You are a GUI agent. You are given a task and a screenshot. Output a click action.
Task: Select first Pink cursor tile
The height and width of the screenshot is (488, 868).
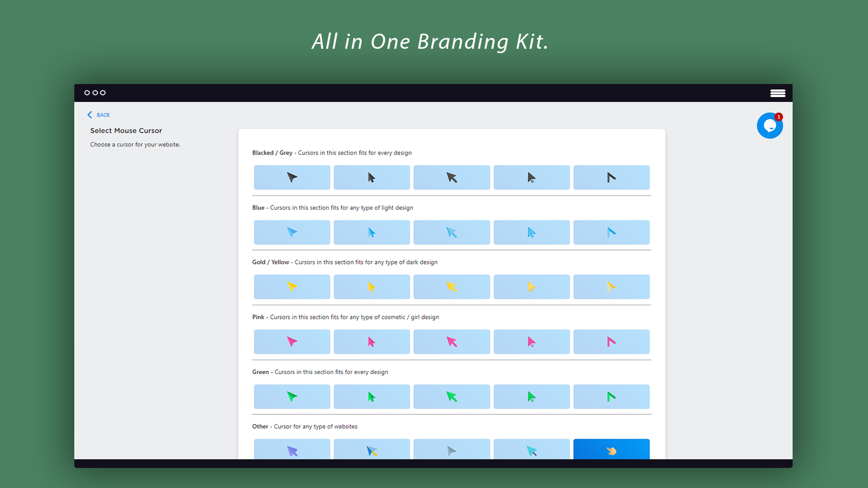pyautogui.click(x=292, y=342)
